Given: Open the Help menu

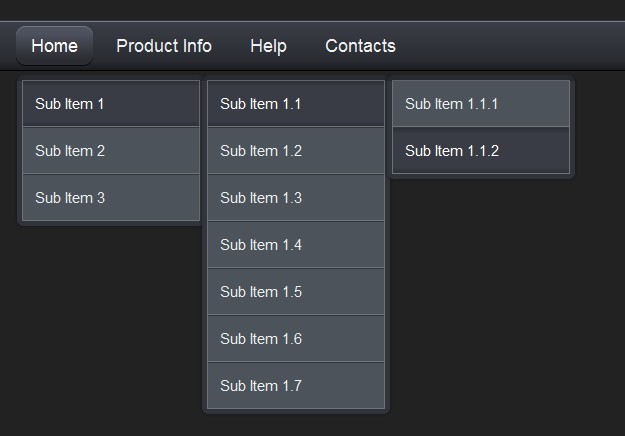Looking at the screenshot, I should pos(268,46).
